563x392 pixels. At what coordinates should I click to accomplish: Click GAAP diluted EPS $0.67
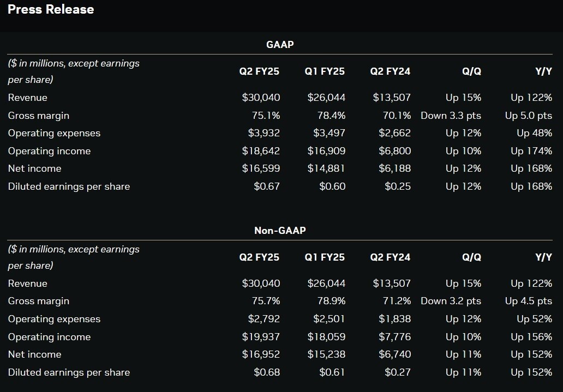(267, 186)
